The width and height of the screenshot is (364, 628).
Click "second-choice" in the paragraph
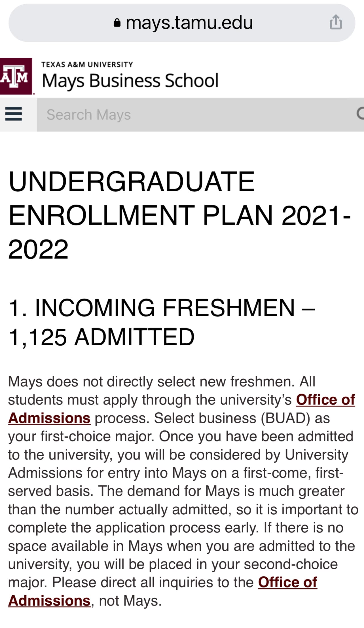291,564
